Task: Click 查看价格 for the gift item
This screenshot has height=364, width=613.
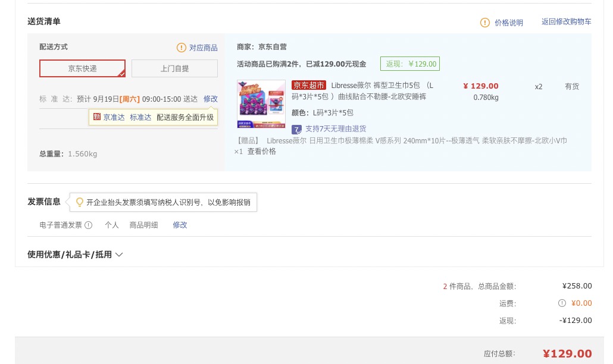Action: [261, 151]
